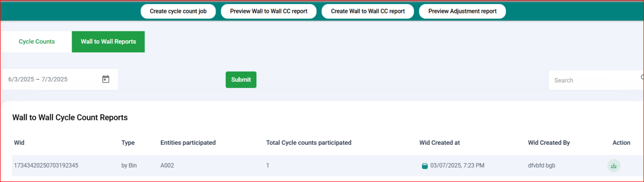This screenshot has height=182, width=644.
Task: Click the Wid Created at column header
Action: click(x=440, y=143)
